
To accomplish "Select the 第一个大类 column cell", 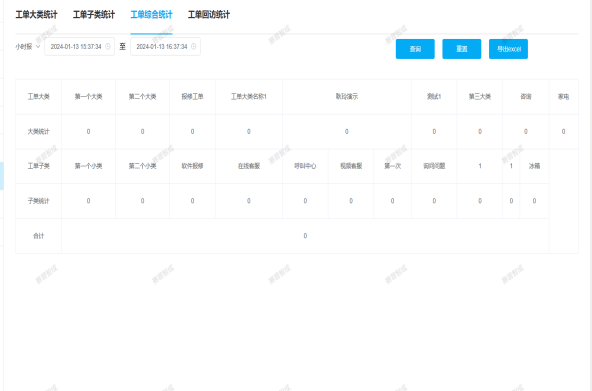I will click(x=88, y=97).
